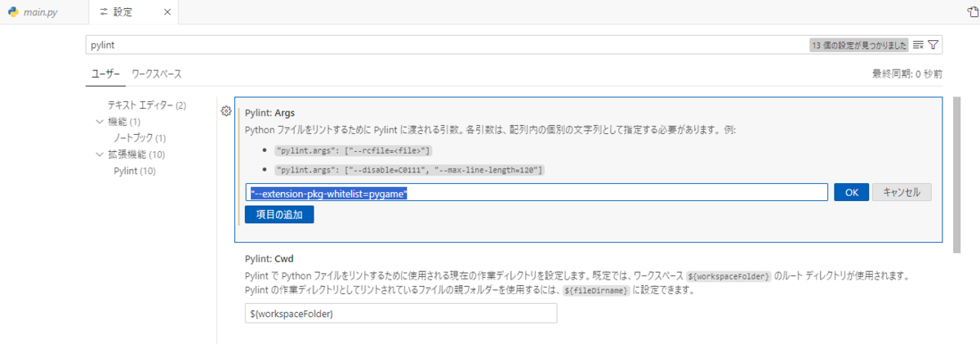Open the settings filter funnel icon
This screenshot has width=980, height=344.
point(935,45)
